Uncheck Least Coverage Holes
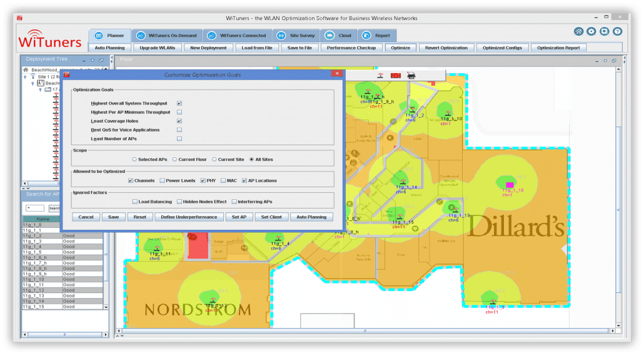This screenshot has height=355, width=644. click(179, 121)
